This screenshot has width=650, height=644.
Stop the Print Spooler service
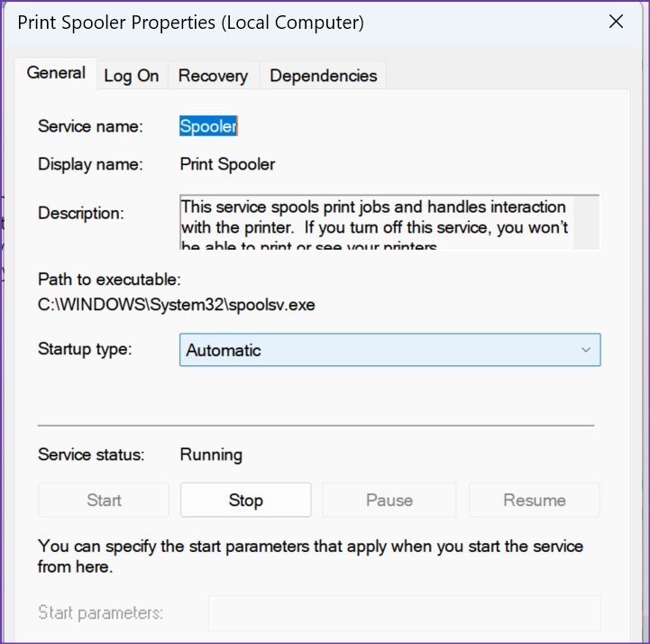coord(245,500)
